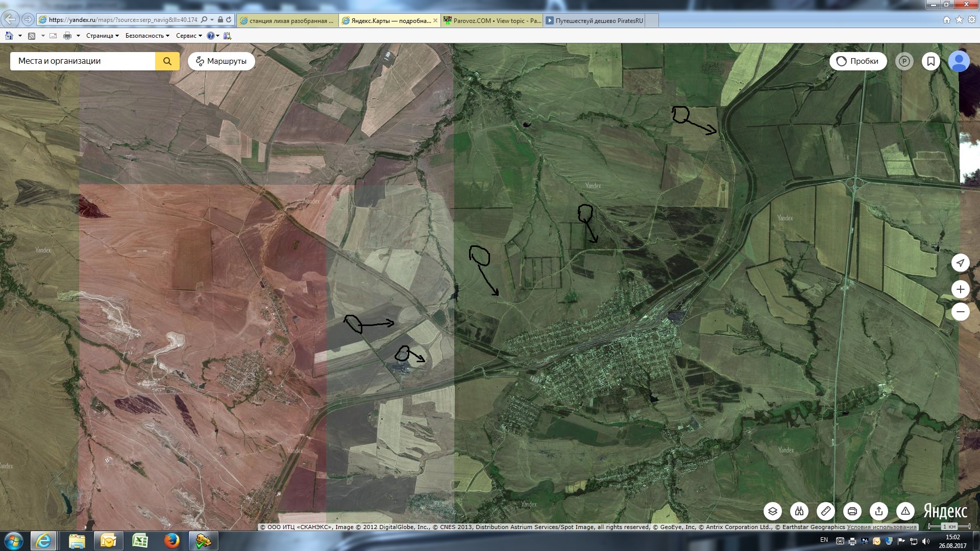Expand the Безопасность dropdown menu

147,36
